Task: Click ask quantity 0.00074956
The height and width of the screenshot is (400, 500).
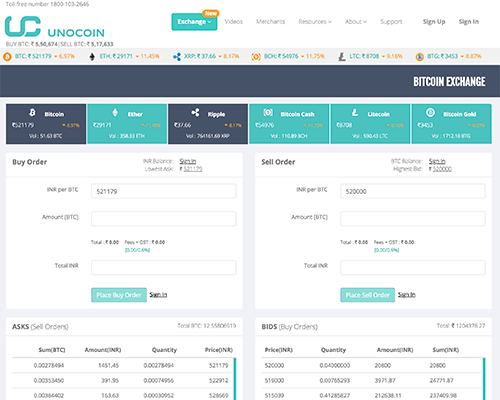Action: coord(159,381)
